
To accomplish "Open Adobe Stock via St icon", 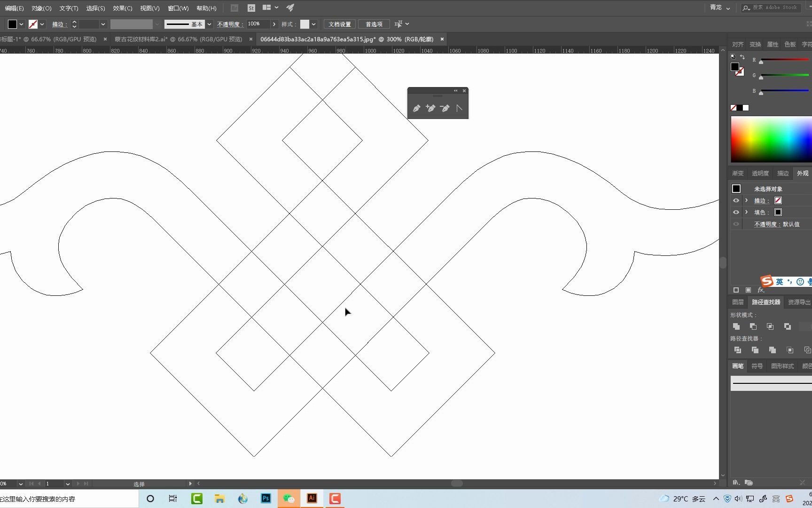I will click(251, 8).
